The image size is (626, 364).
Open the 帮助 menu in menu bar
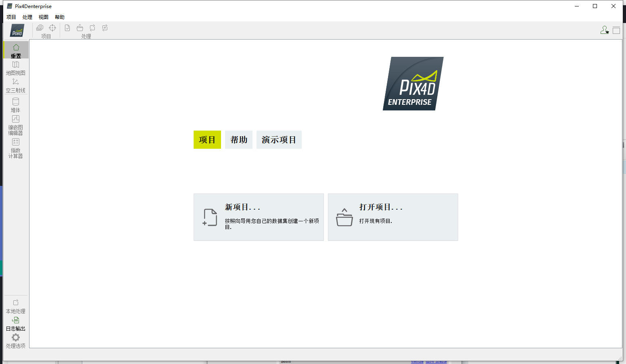(60, 17)
